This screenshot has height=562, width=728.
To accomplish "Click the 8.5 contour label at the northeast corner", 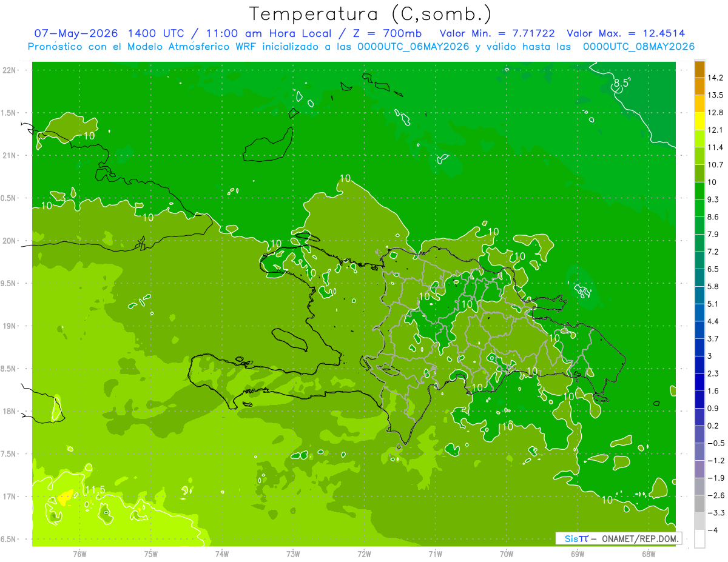I will click(622, 83).
